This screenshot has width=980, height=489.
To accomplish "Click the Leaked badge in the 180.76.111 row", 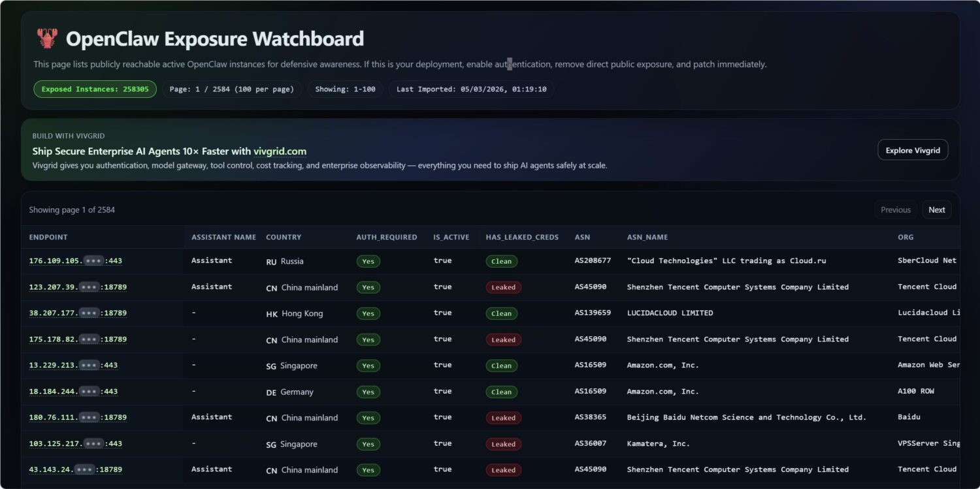I will 504,418.
